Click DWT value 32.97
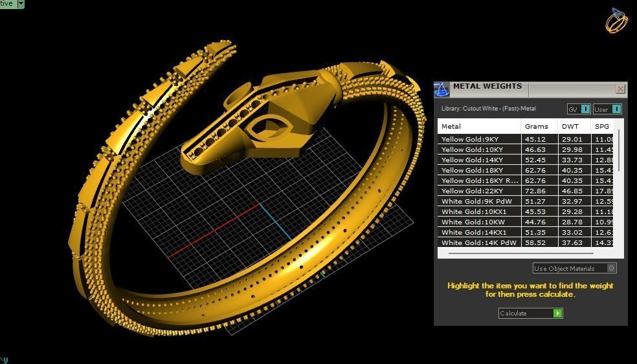The height and width of the screenshot is (364, 637). click(x=572, y=201)
